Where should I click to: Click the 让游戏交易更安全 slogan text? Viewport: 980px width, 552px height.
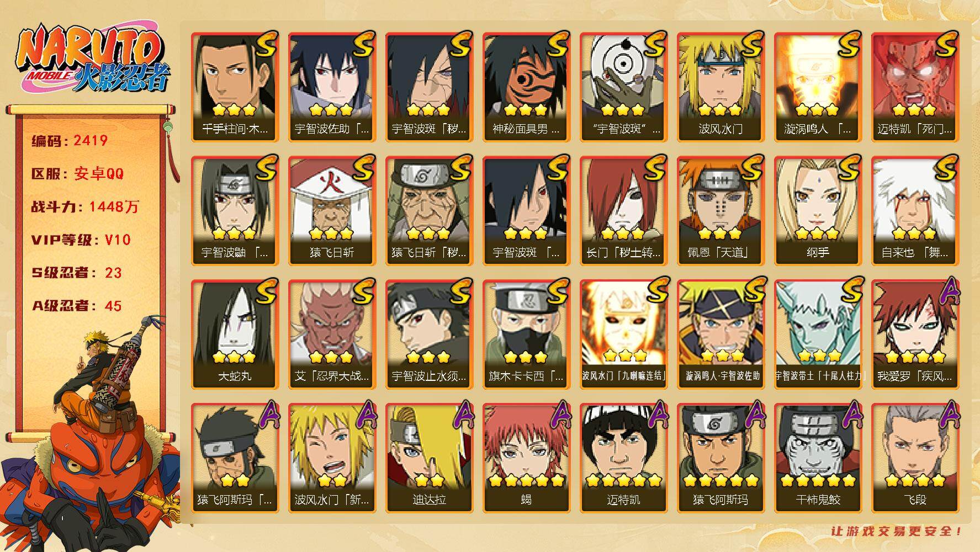[897, 532]
